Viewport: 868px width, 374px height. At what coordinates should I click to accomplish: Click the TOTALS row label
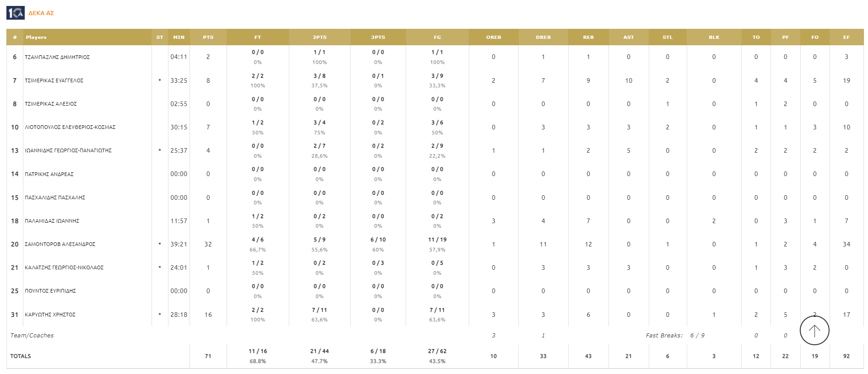pos(21,356)
